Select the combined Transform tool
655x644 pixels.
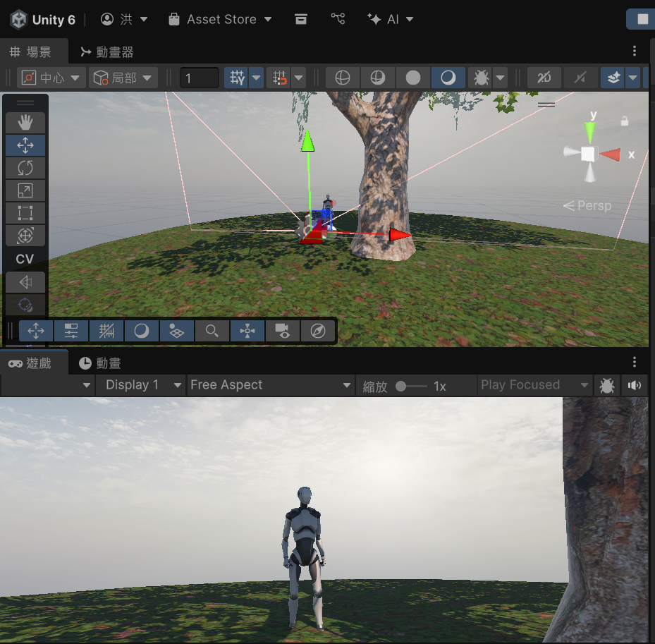pyautogui.click(x=25, y=236)
